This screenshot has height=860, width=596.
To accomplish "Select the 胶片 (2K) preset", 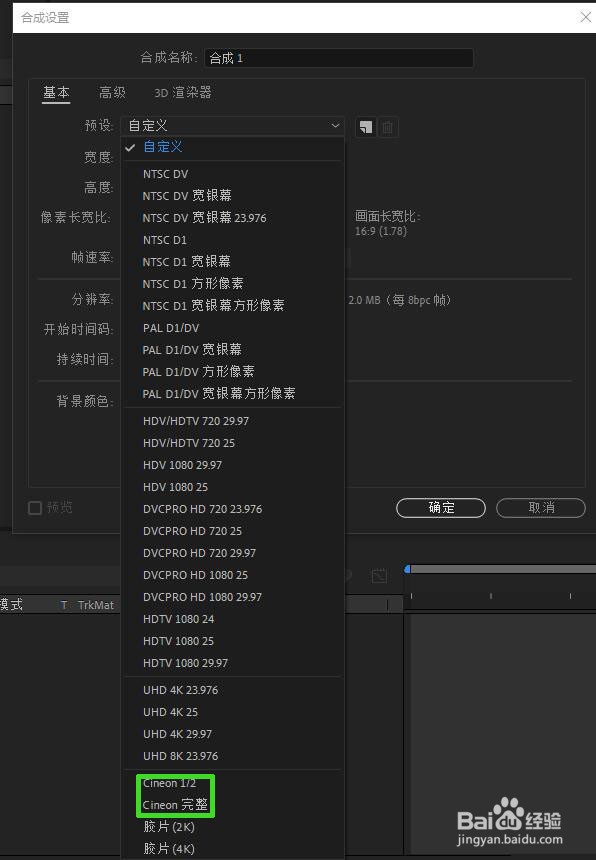I will [233, 827].
